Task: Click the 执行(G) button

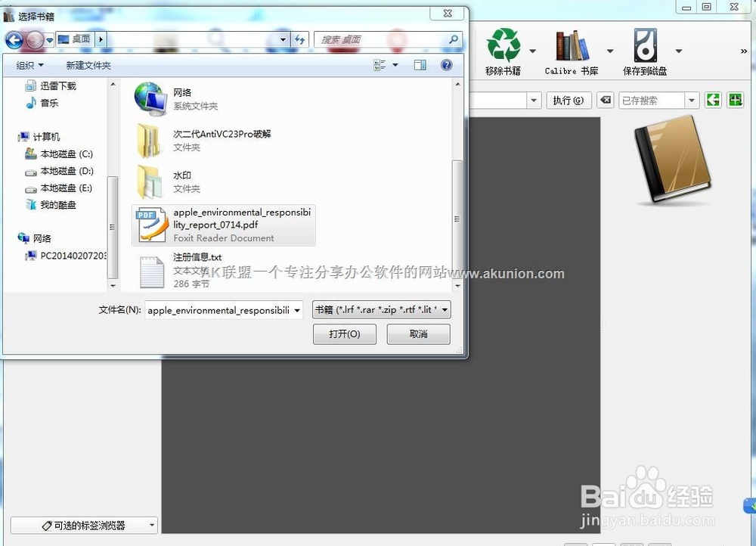Action: [x=569, y=99]
